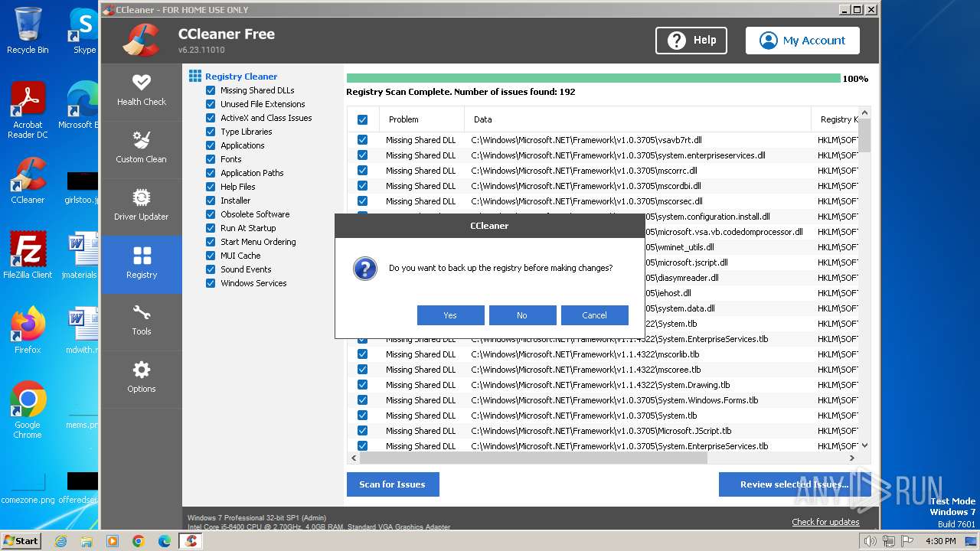Open Edge from the taskbar
The height and width of the screenshot is (551, 980).
click(x=165, y=541)
